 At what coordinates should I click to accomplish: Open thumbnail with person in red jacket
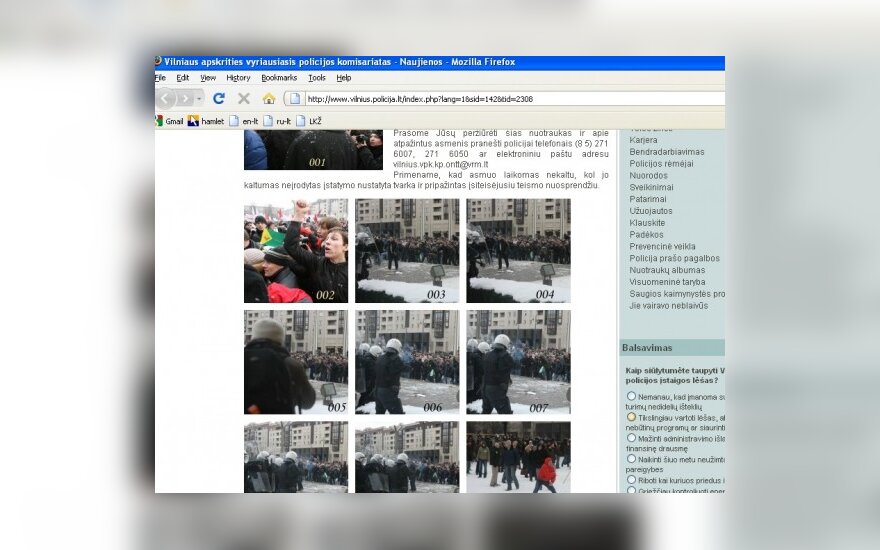(518, 457)
